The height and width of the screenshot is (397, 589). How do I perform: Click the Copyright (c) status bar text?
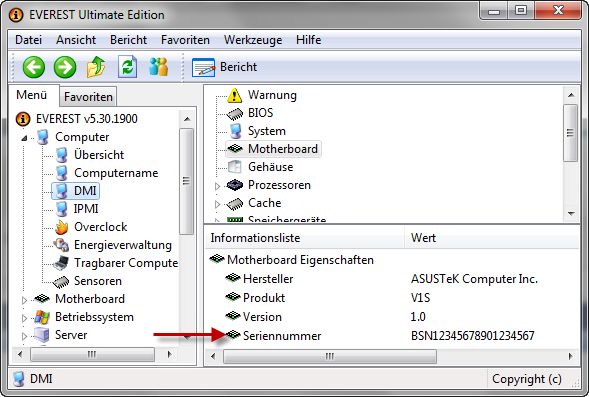point(527,379)
